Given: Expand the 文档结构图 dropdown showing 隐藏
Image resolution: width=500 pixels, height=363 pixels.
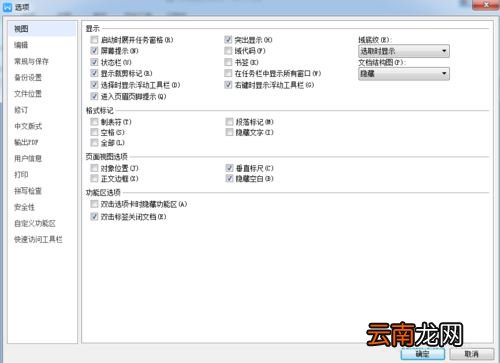Looking at the screenshot, I should 404,74.
